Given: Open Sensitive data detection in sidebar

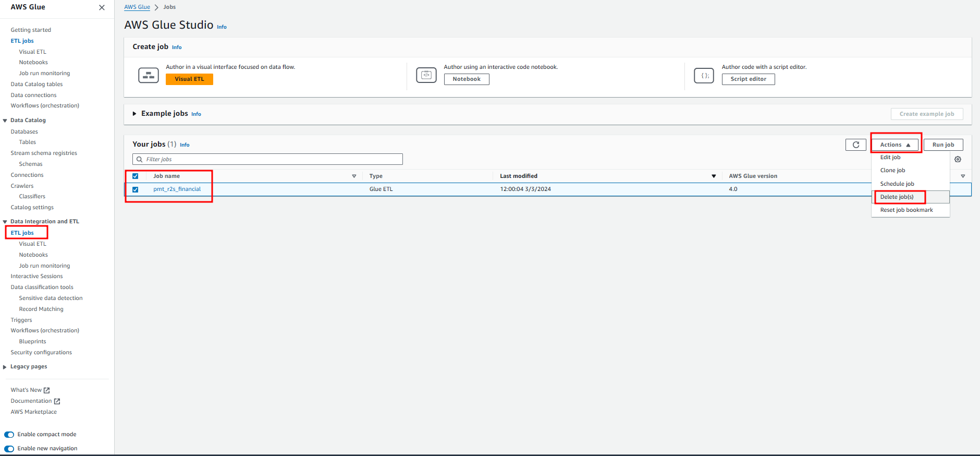Looking at the screenshot, I should coord(51,298).
